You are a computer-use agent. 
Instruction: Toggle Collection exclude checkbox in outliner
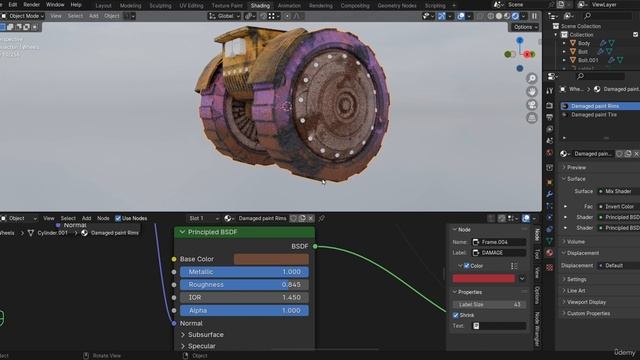coord(636,35)
